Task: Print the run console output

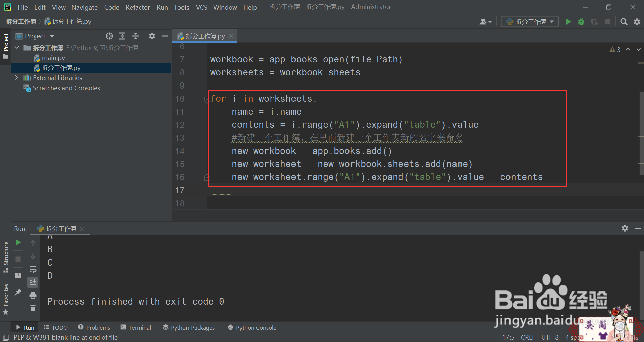Action: pos(33,295)
